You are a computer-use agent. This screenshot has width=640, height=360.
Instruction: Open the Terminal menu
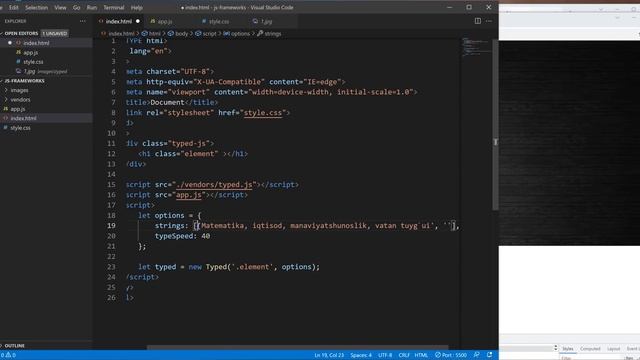tap(113, 7)
